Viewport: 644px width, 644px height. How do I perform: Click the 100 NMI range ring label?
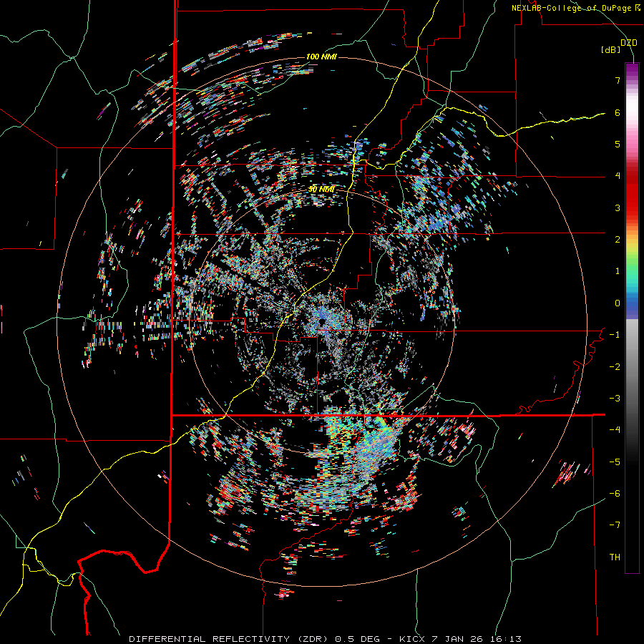[x=321, y=57]
